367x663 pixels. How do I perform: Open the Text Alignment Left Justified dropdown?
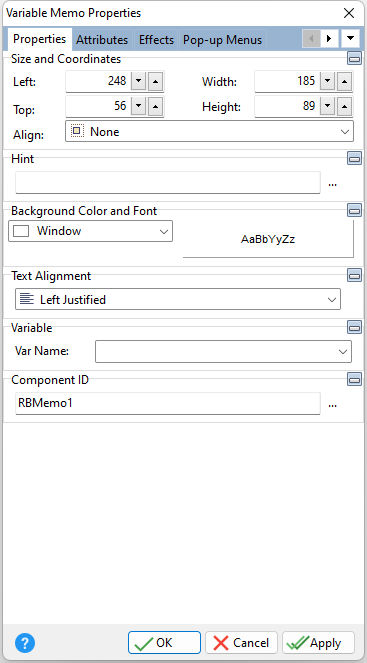click(178, 299)
